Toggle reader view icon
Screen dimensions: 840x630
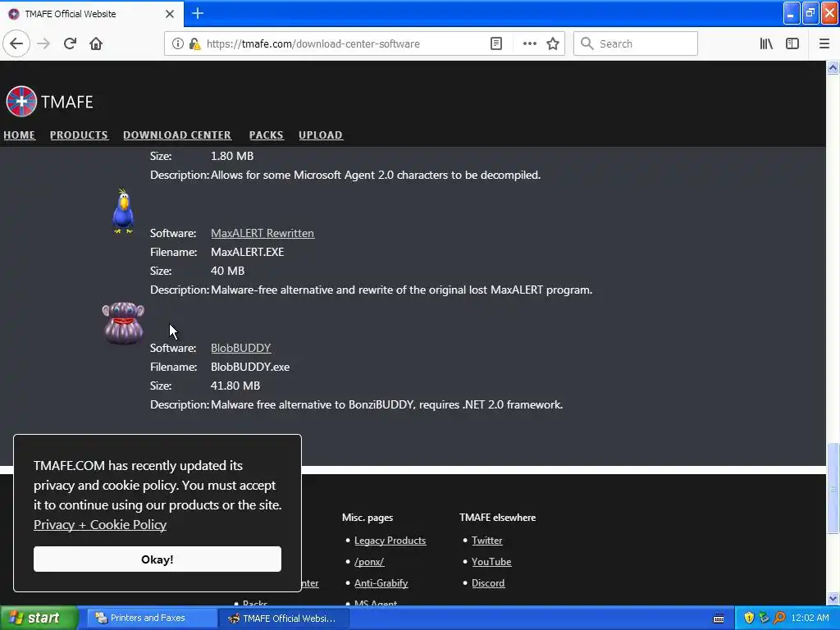click(496, 43)
